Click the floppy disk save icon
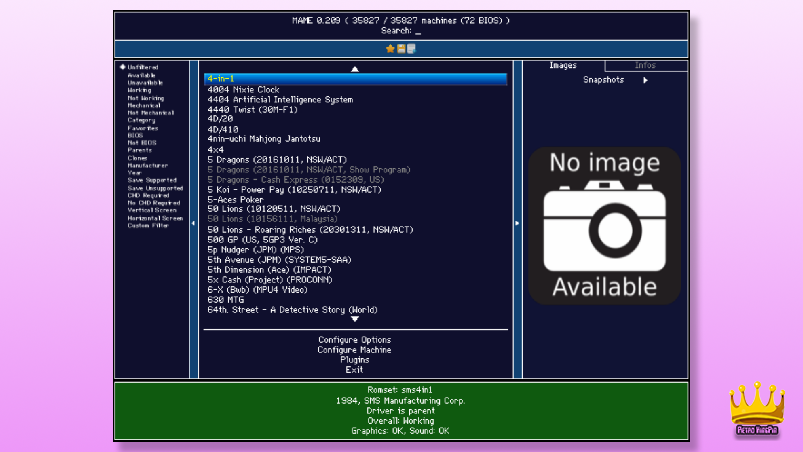 tap(401, 49)
